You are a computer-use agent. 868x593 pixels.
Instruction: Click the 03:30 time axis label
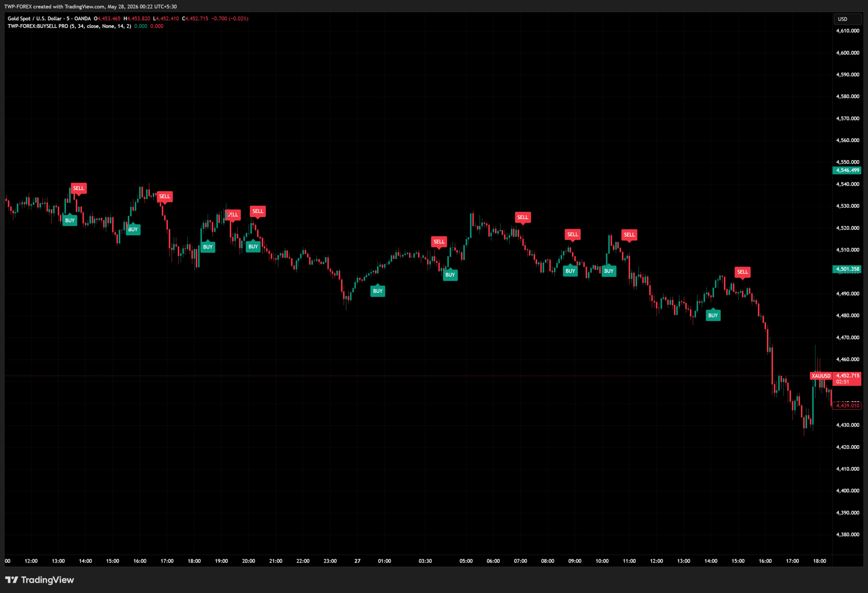pyautogui.click(x=425, y=561)
